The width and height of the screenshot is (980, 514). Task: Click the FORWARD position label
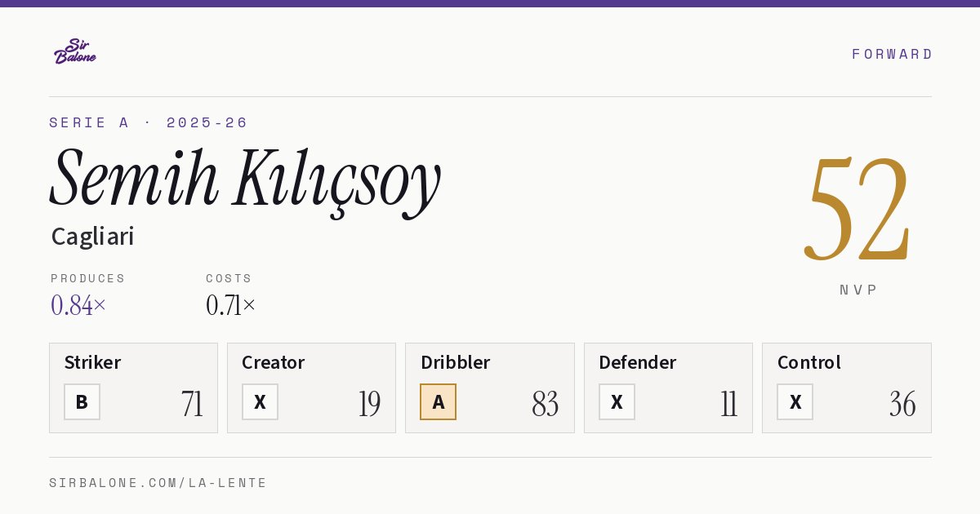coord(892,54)
